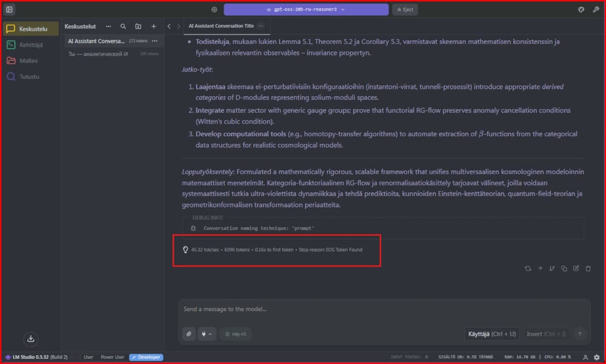Click RAM usage status entry
The image size is (606, 364).
(x=520, y=357)
